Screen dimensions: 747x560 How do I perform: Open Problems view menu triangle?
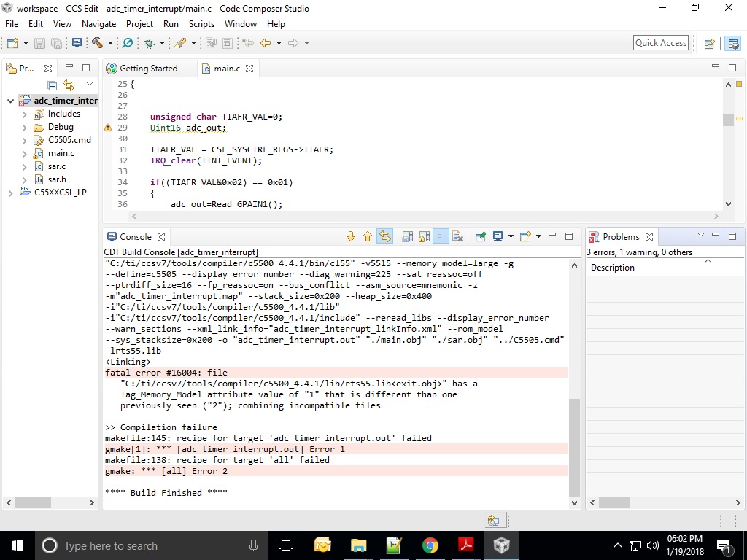pos(701,235)
